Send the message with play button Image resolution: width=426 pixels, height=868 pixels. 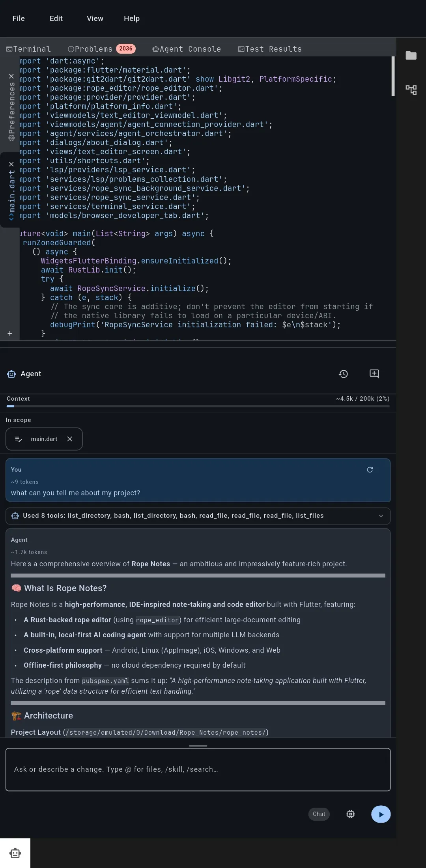[x=381, y=814]
